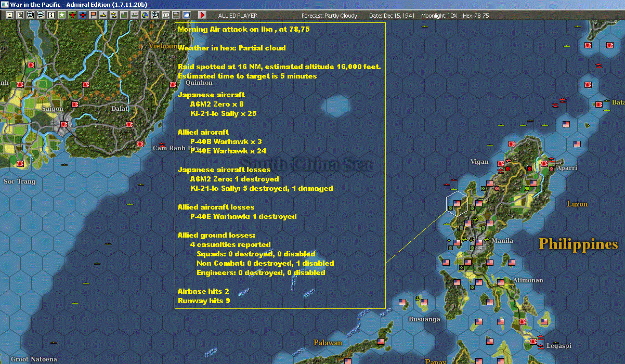The width and height of the screenshot is (625, 364).
Task: Click the 'Airbase hits 2' line
Action: (203, 291)
